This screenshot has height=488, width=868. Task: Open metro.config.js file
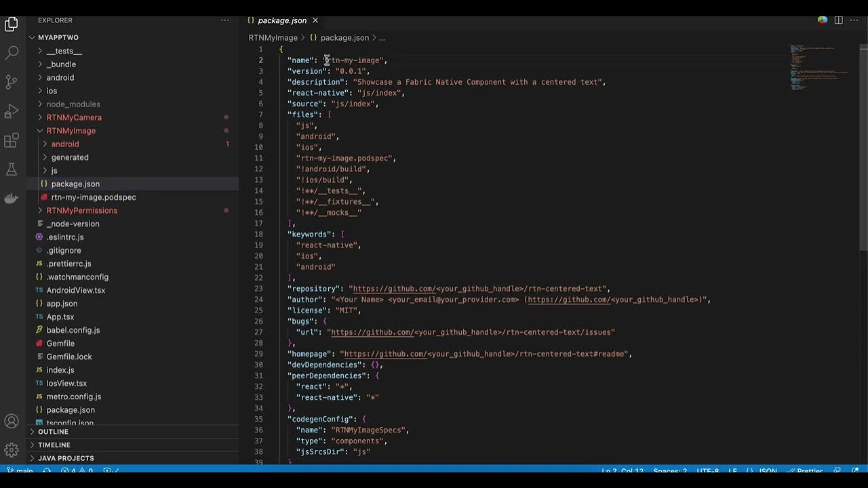click(x=74, y=396)
